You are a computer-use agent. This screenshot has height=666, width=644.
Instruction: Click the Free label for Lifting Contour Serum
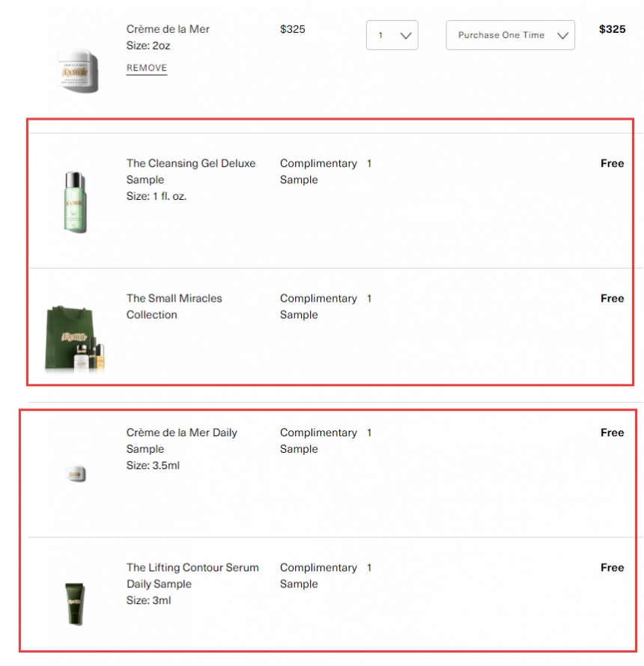(612, 567)
